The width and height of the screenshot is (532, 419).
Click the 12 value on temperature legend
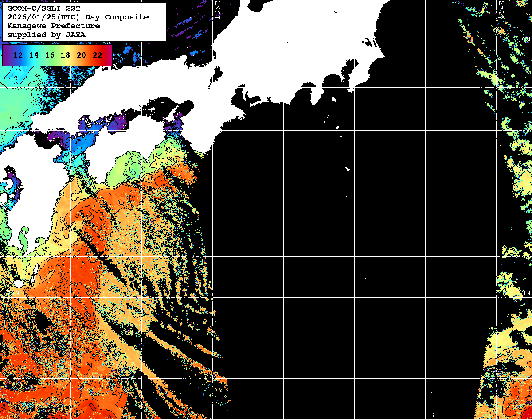18,55
